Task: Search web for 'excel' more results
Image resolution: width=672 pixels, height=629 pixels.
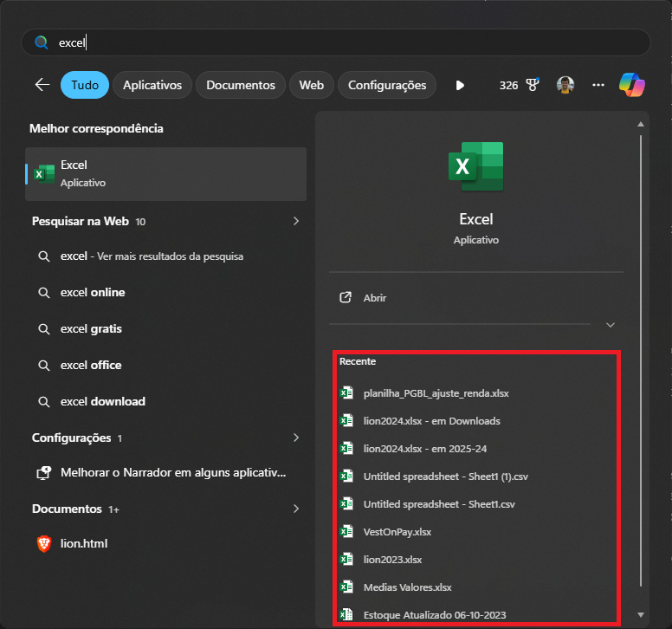Action: click(x=166, y=256)
